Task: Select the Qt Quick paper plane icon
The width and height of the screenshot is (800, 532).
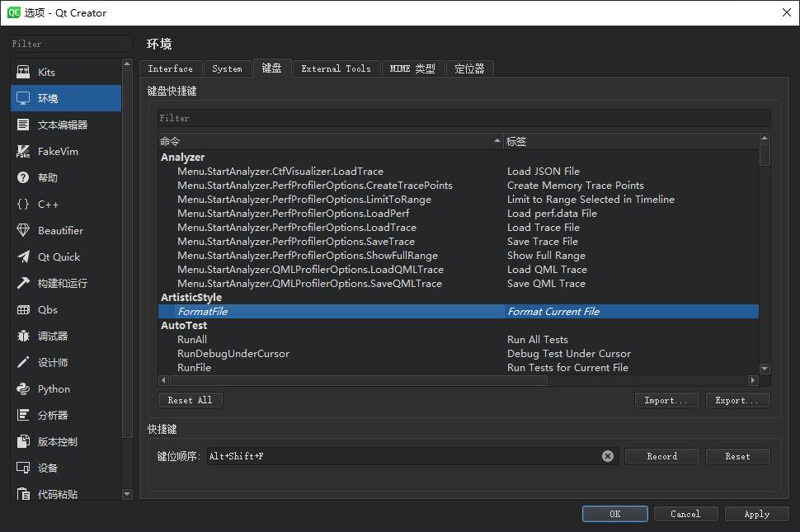Action: [23, 257]
